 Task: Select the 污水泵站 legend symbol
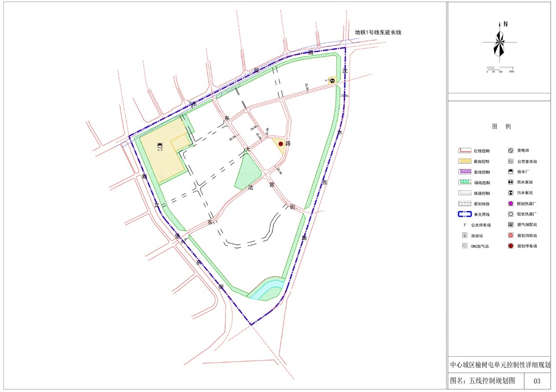510,193
